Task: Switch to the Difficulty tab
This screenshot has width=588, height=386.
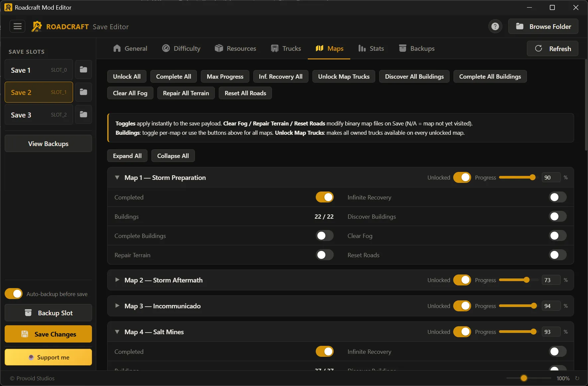Action: click(x=181, y=48)
